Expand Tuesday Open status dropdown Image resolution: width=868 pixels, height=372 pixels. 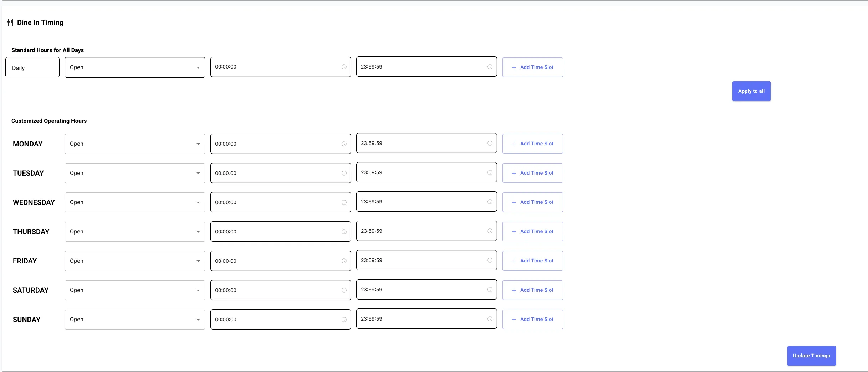click(x=135, y=173)
